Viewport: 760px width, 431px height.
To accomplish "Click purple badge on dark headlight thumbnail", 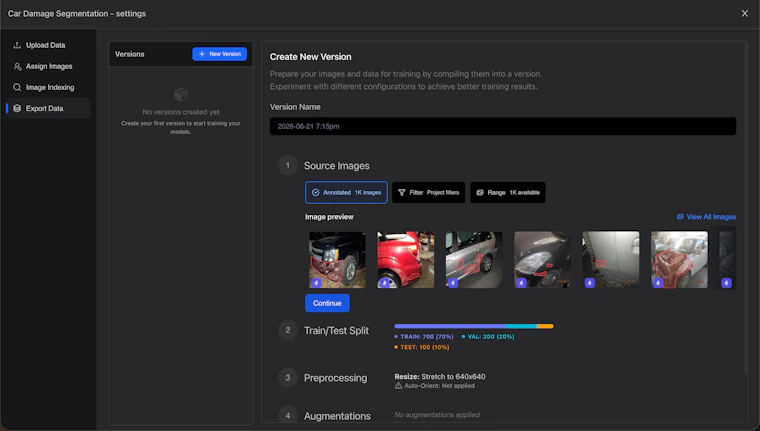I will click(521, 283).
